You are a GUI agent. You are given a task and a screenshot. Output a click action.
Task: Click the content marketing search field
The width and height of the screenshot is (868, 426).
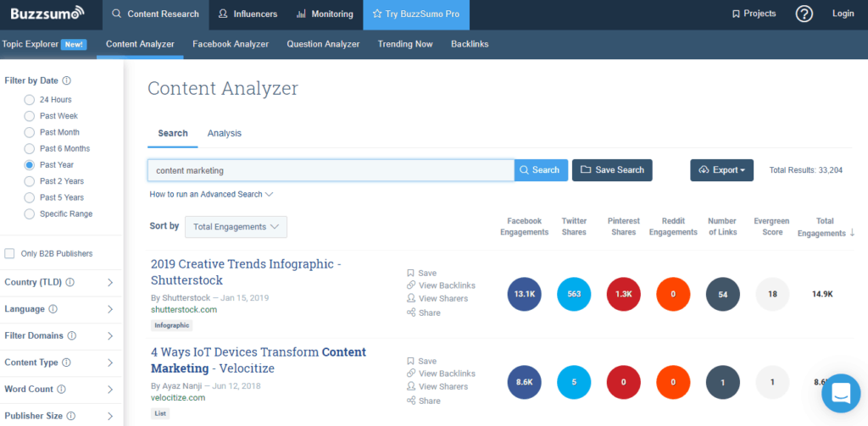point(331,170)
